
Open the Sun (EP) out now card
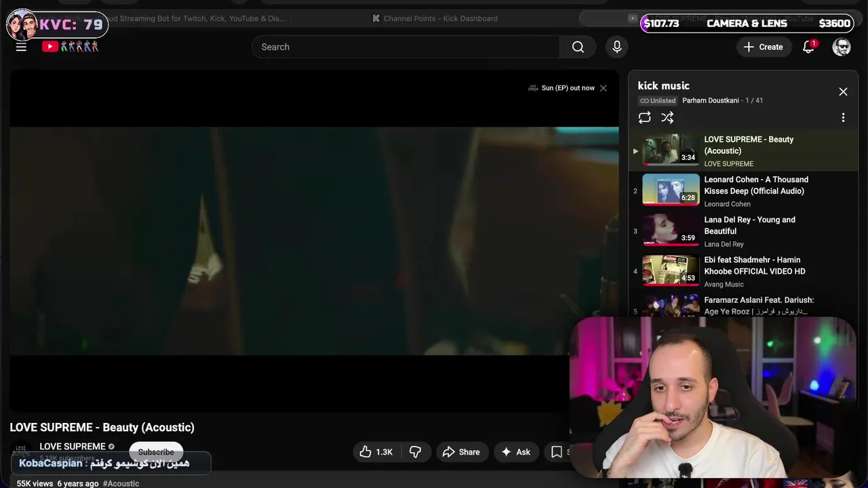click(x=561, y=88)
